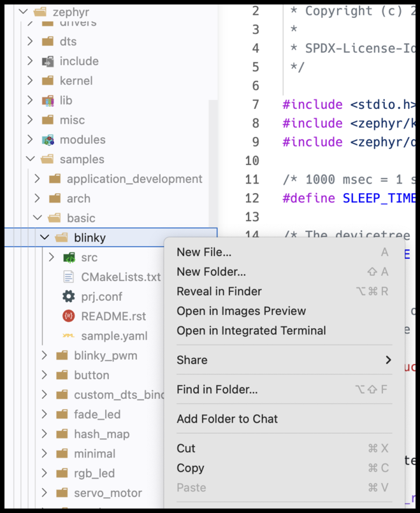Click the zephyr root folder icon
This screenshot has width=420, height=513.
click(40, 12)
